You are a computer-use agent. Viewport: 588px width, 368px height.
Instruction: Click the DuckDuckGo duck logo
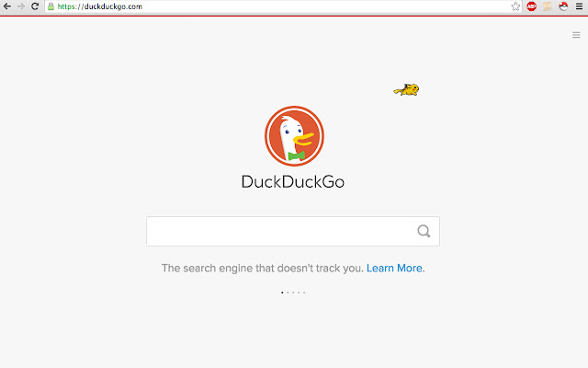click(x=294, y=136)
